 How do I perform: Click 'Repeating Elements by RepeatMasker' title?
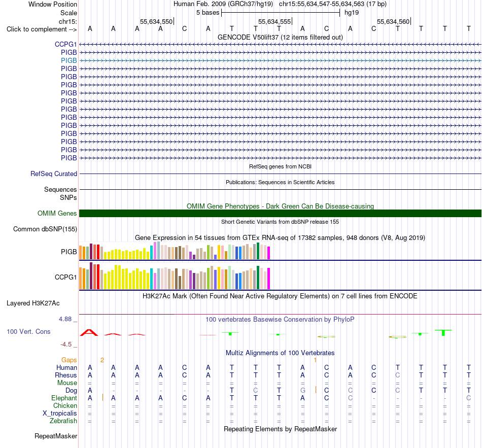coord(280,429)
